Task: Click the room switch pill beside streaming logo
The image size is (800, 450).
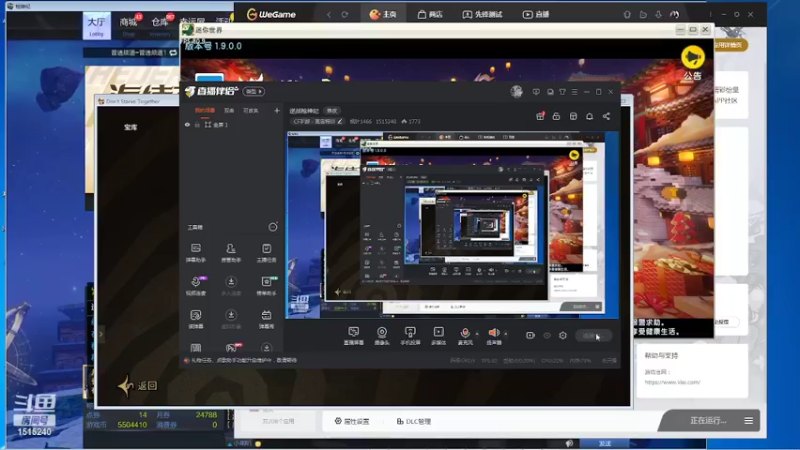Action: coord(254,91)
